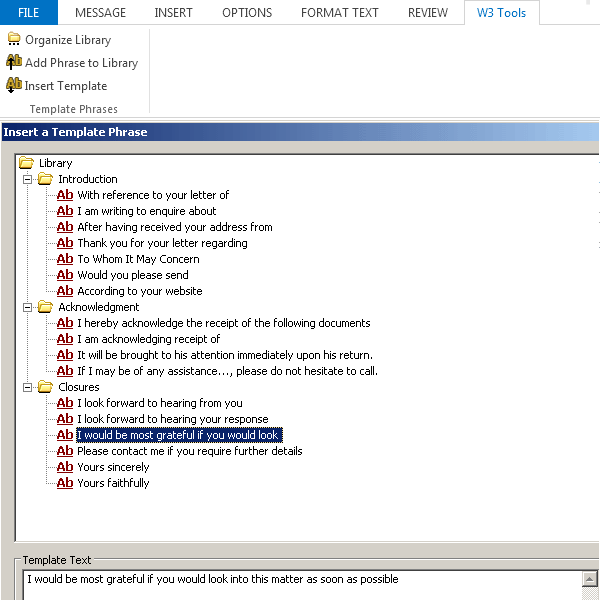Click the Introduction folder icon
The width and height of the screenshot is (600, 600).
(x=45, y=179)
